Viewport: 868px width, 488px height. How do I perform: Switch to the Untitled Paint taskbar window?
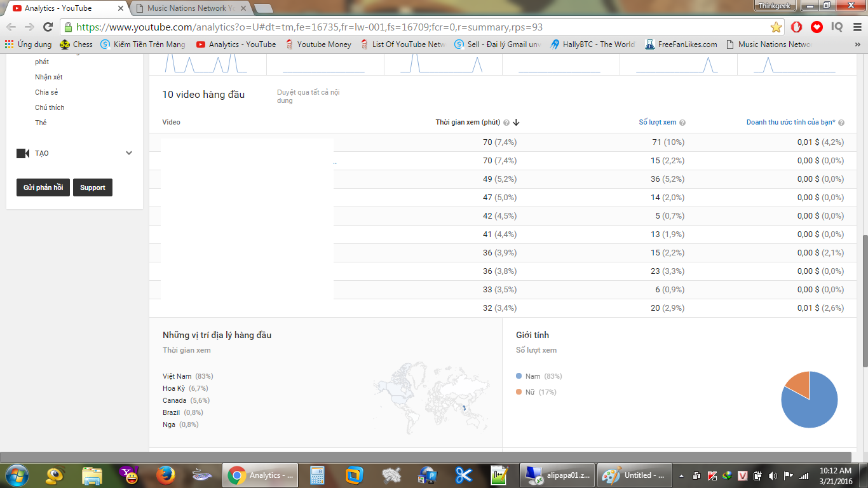tap(634, 475)
